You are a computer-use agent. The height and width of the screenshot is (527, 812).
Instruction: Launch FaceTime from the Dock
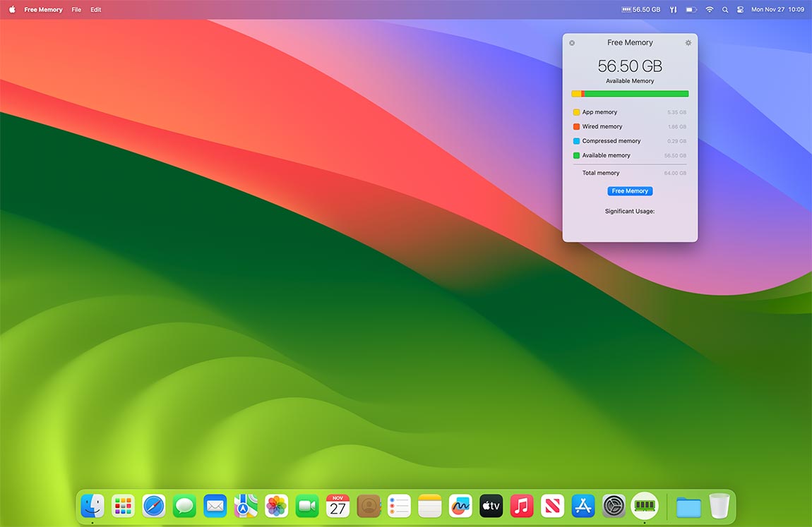(306, 505)
